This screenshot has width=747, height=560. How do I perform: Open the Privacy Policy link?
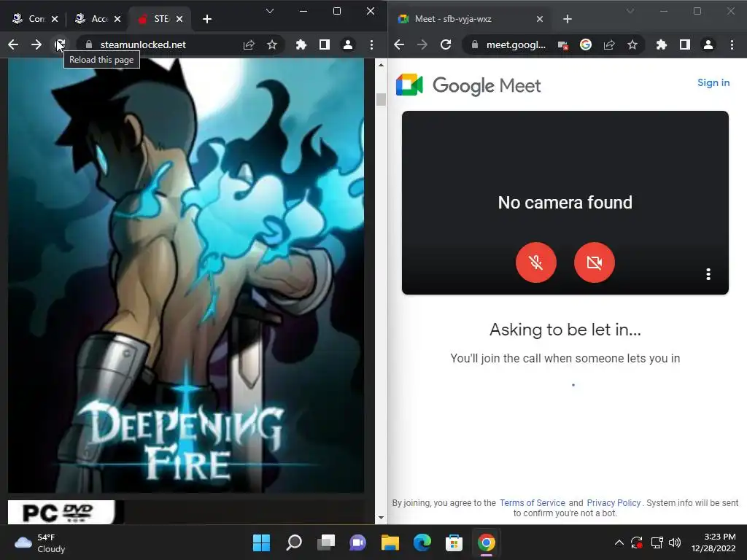point(614,503)
